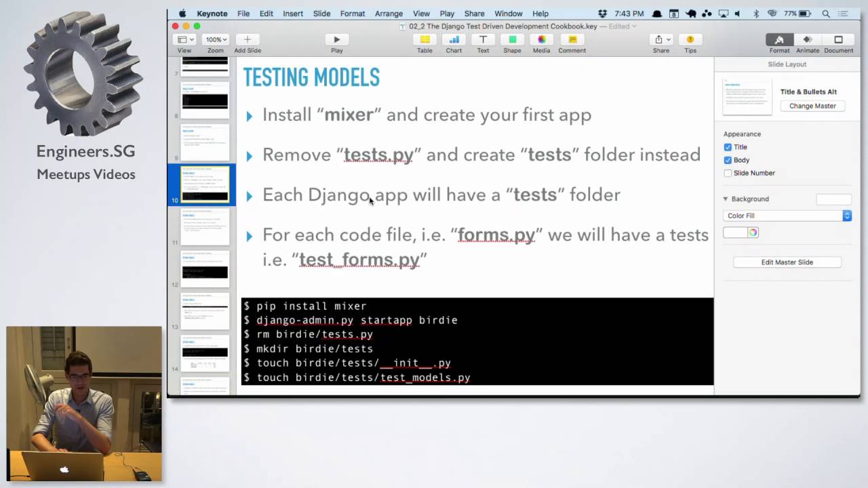
Task: Click the Testing Models slide title
Action: (311, 77)
